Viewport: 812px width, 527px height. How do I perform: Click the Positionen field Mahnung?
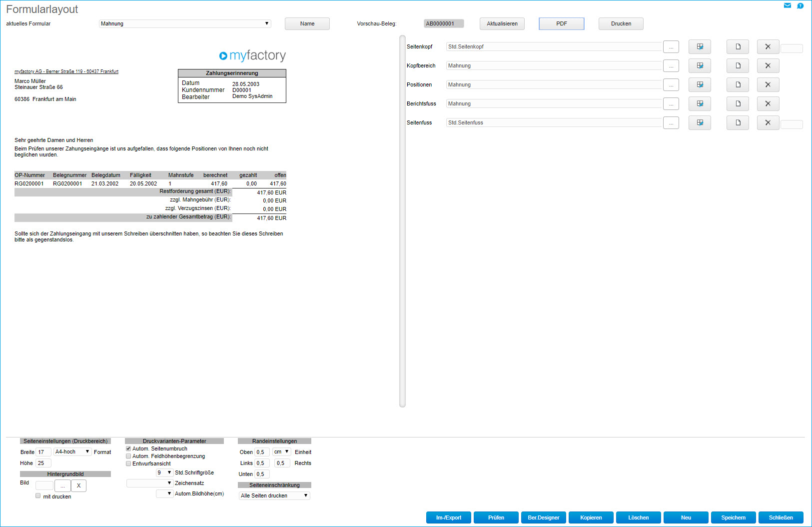point(554,84)
